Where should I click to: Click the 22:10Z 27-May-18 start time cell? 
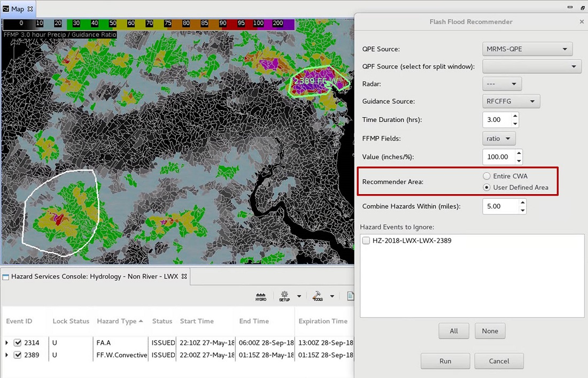tap(207, 343)
